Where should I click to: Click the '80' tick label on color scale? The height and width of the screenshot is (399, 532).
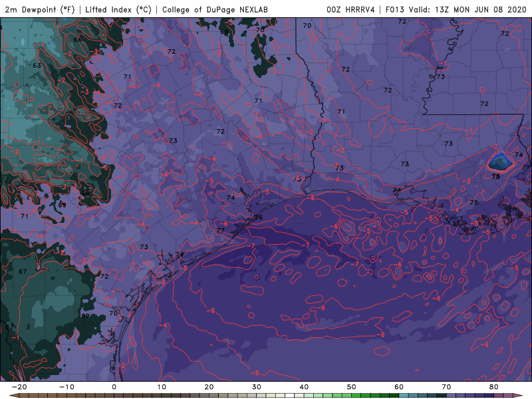click(x=494, y=387)
